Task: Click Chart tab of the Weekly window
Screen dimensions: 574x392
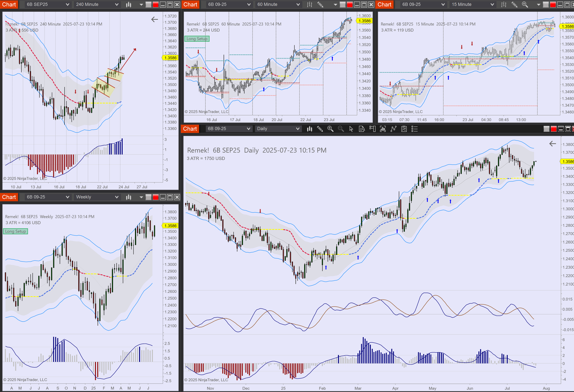Action: tap(9, 197)
